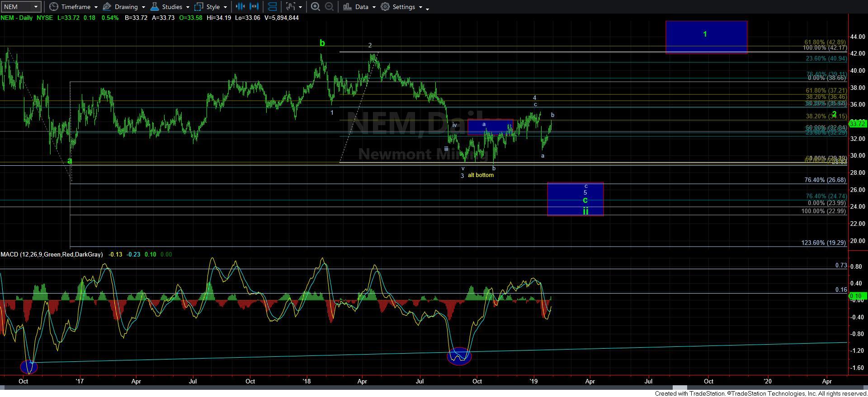Click the NYSE exchange label
The height and width of the screenshot is (397, 868).
coord(44,18)
